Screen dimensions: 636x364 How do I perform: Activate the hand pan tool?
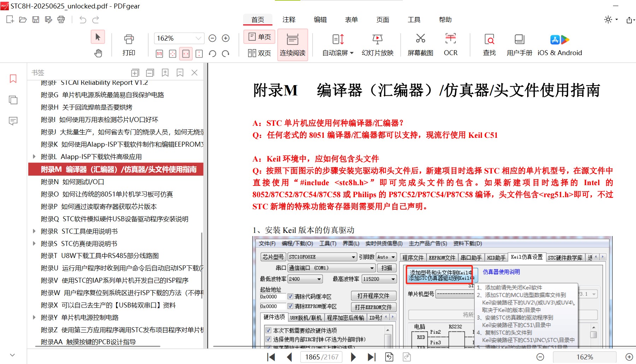tap(98, 53)
